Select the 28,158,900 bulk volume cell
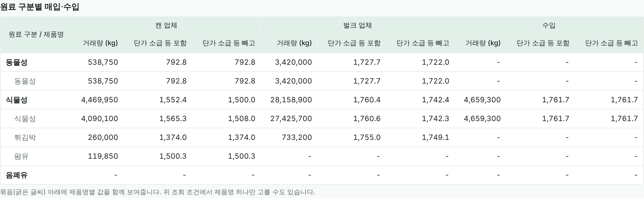 coord(291,100)
